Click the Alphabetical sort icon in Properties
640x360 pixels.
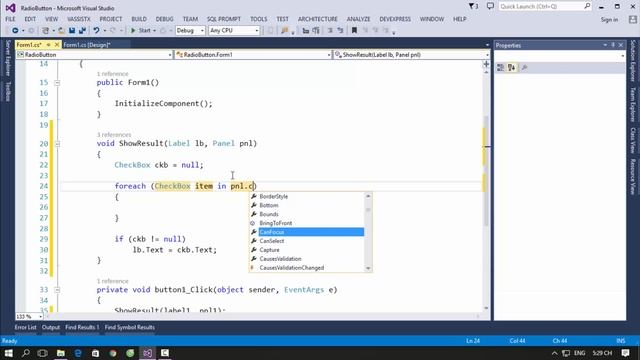coord(511,68)
